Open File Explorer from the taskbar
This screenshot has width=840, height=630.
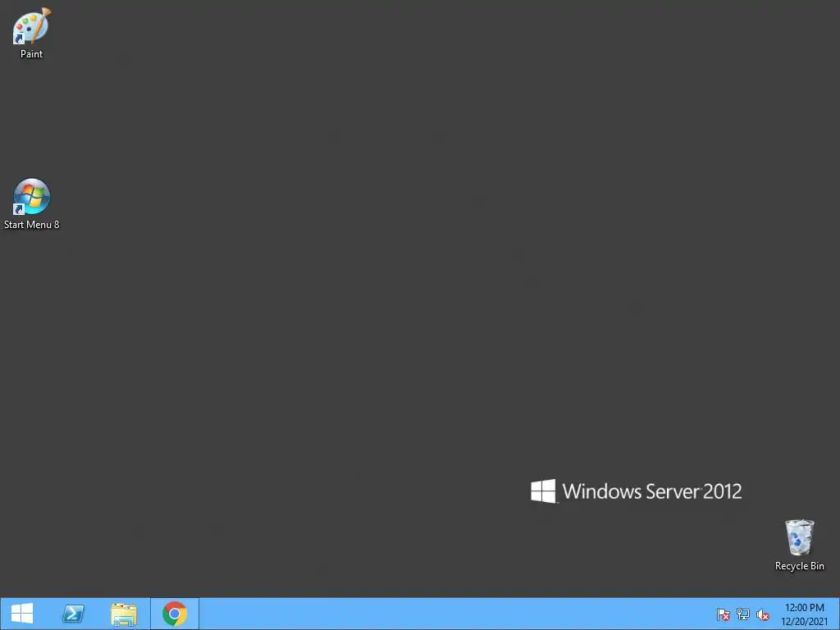[x=124, y=614]
